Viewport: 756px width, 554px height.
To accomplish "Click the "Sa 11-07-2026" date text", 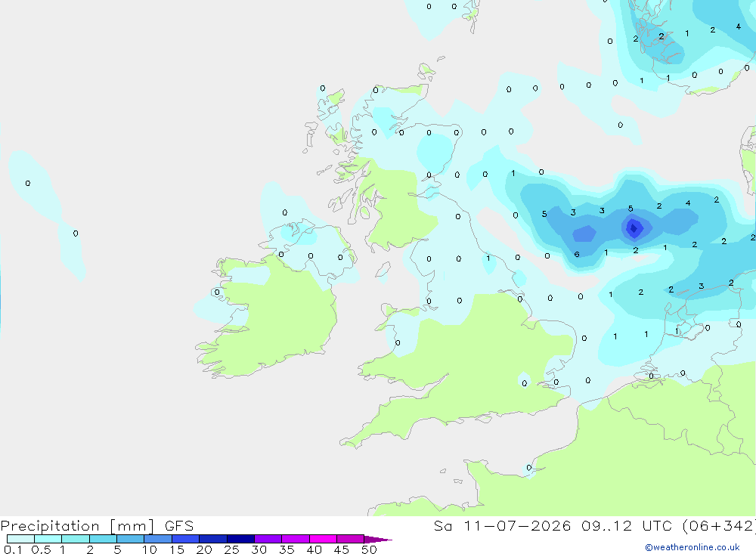I will pos(503,526).
